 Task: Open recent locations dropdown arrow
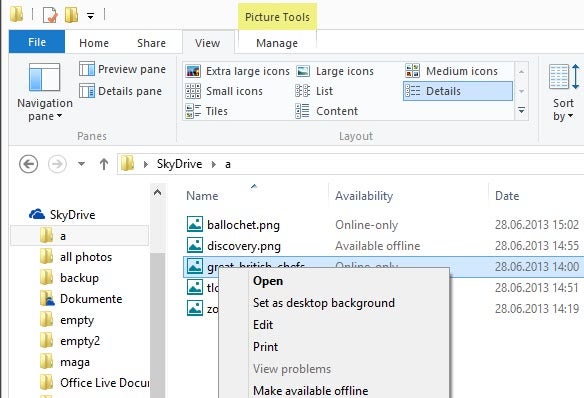click(x=81, y=164)
